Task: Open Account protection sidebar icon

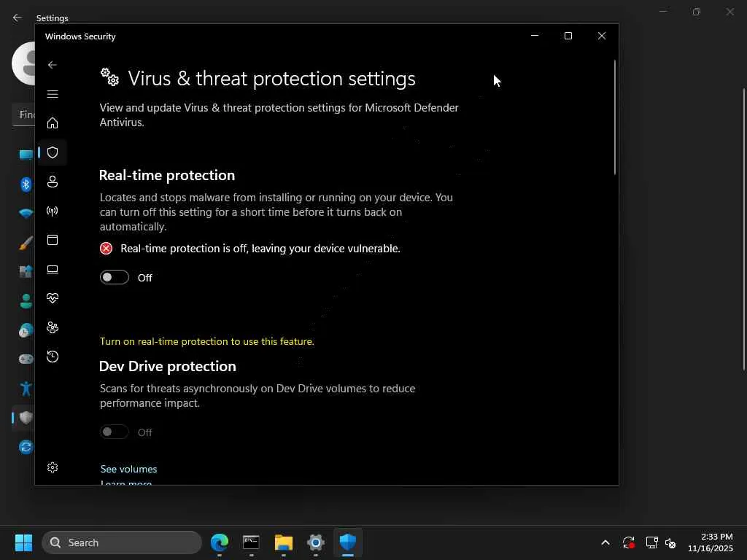Action: [53, 182]
